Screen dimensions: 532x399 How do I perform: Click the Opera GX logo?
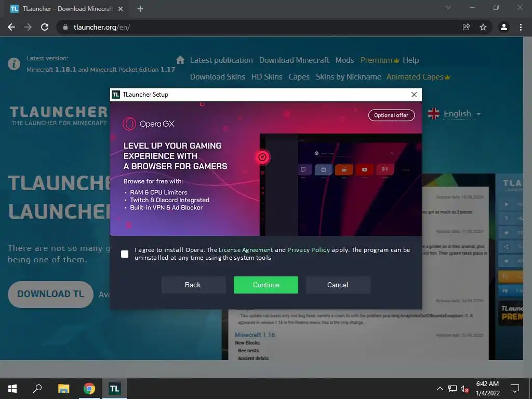[x=149, y=124]
